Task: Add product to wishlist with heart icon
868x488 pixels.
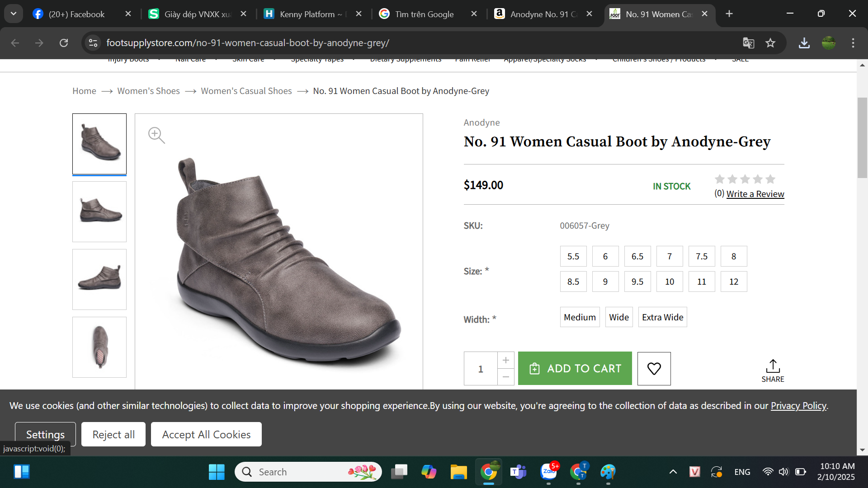Action: pyautogui.click(x=654, y=369)
